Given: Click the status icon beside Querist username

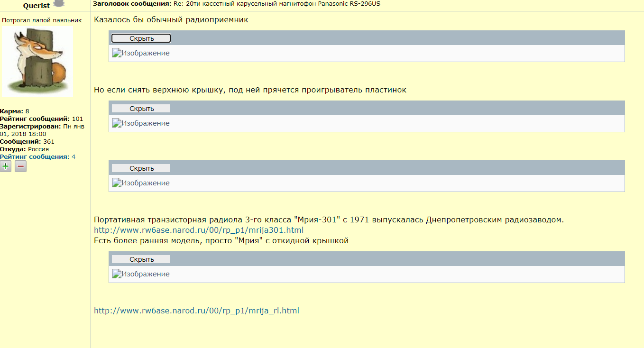Looking at the screenshot, I should pyautogui.click(x=58, y=4).
